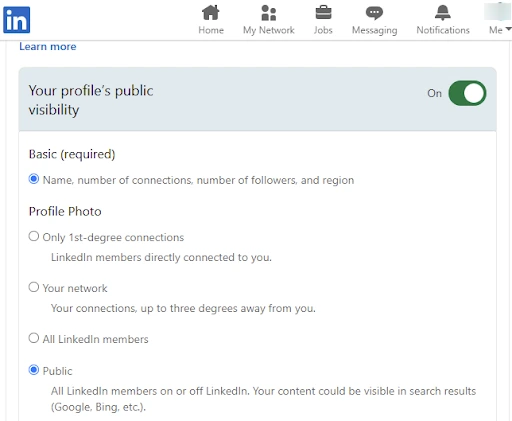Open the Notifications bell icon
Image resolution: width=512 pixels, height=421 pixels.
click(x=443, y=13)
